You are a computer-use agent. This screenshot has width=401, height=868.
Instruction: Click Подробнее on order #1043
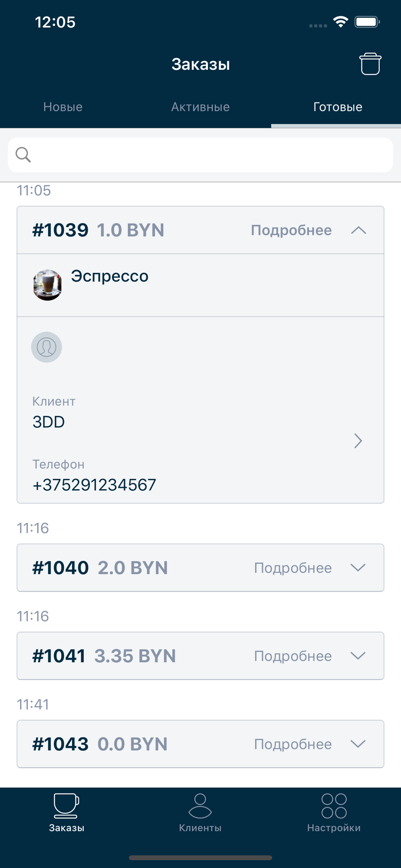[293, 744]
